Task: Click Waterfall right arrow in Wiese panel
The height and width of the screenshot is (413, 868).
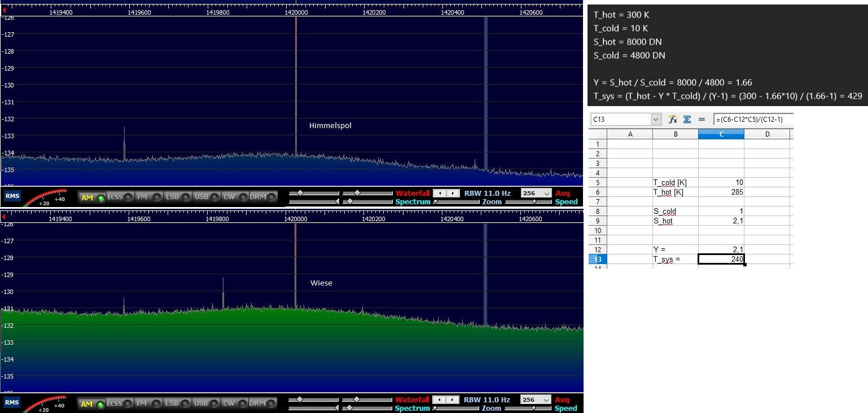Action: pos(453,400)
